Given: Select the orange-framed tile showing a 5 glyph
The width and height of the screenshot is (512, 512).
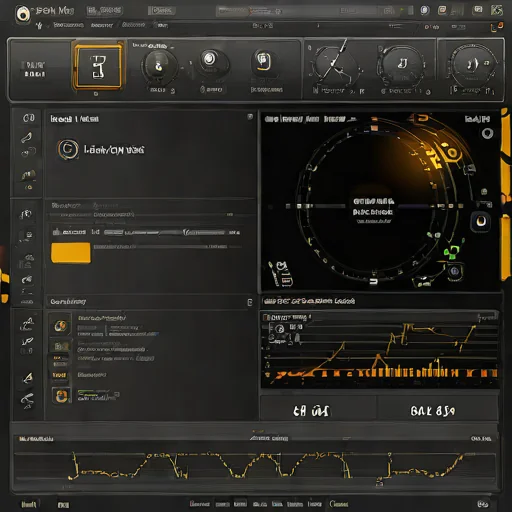Looking at the screenshot, I should pyautogui.click(x=98, y=67).
